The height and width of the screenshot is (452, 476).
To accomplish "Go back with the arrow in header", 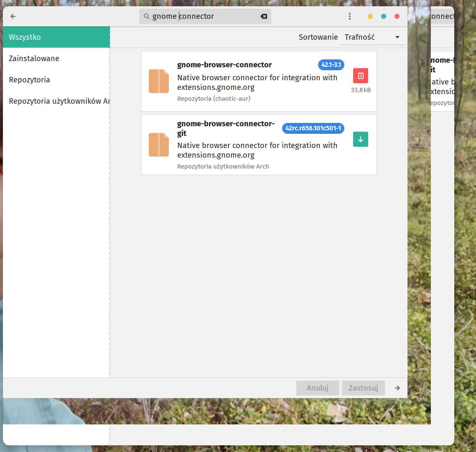I will tap(13, 16).
